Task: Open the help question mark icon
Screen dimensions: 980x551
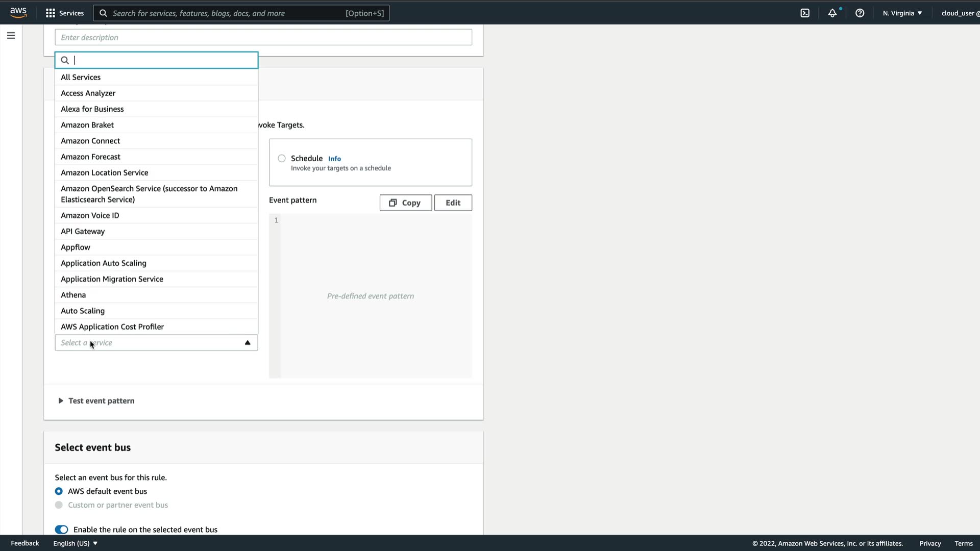Action: 860,13
